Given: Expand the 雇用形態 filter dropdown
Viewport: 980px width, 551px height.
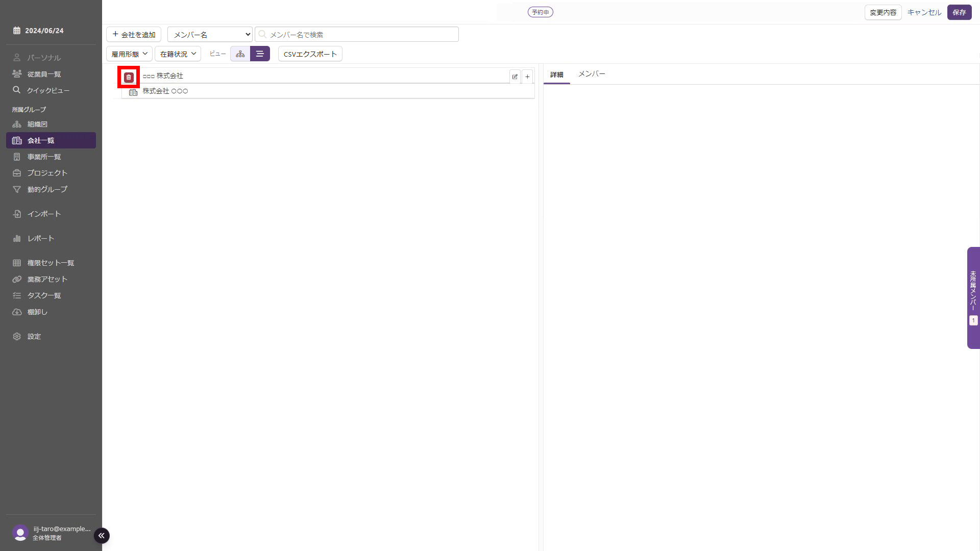Looking at the screenshot, I should [129, 54].
